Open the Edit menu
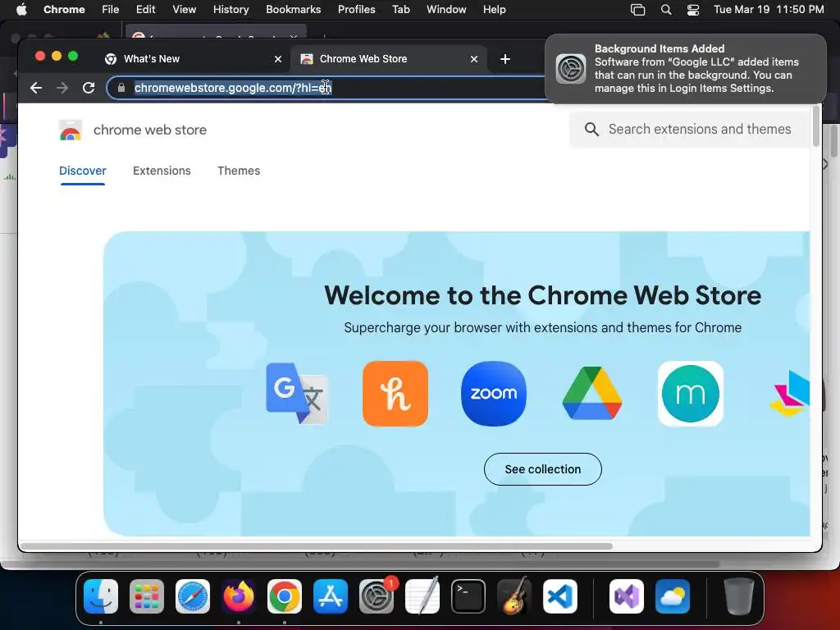840x630 pixels. [145, 10]
